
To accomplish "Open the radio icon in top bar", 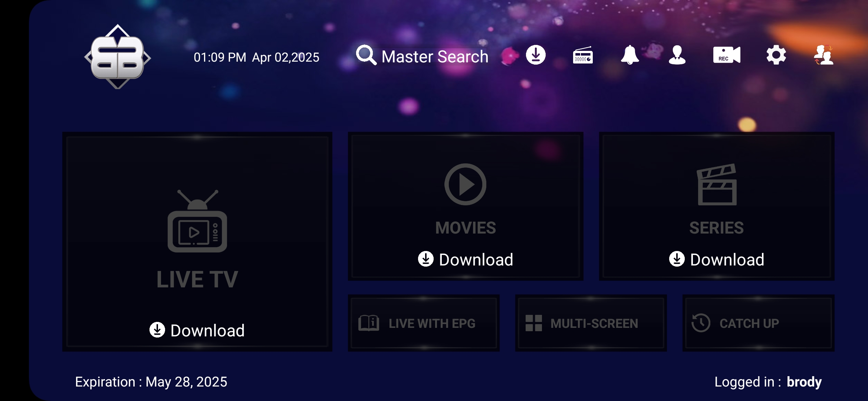I will [583, 56].
